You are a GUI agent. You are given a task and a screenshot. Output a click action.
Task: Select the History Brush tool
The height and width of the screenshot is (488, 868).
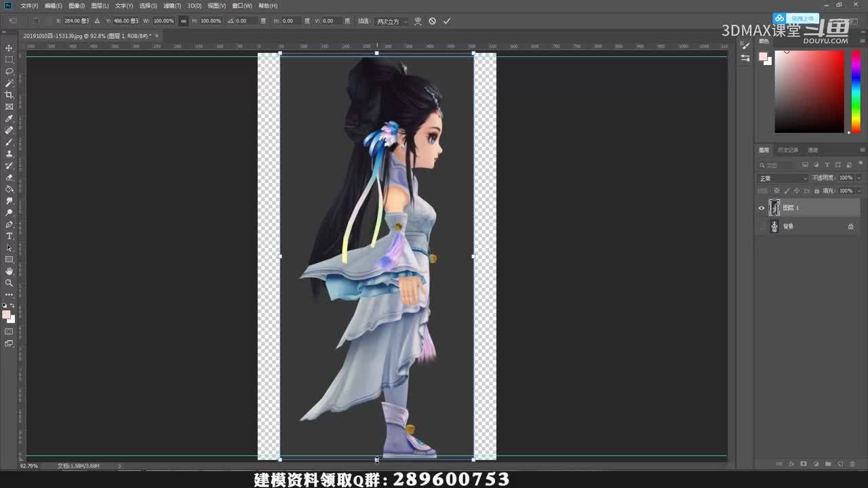(x=9, y=165)
